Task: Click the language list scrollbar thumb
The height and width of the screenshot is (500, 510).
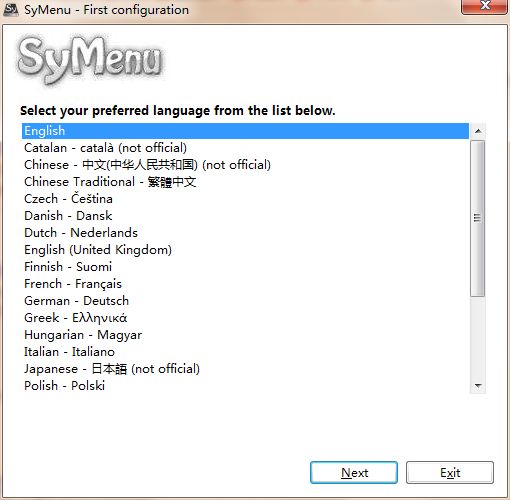Action: 478,218
